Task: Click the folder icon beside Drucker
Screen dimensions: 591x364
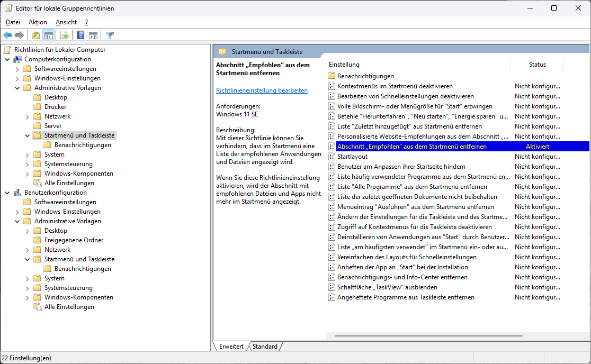Action: pos(37,107)
